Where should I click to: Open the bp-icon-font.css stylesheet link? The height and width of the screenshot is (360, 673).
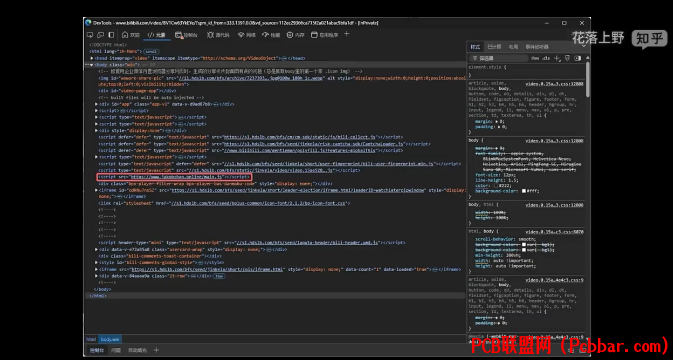(x=258, y=203)
